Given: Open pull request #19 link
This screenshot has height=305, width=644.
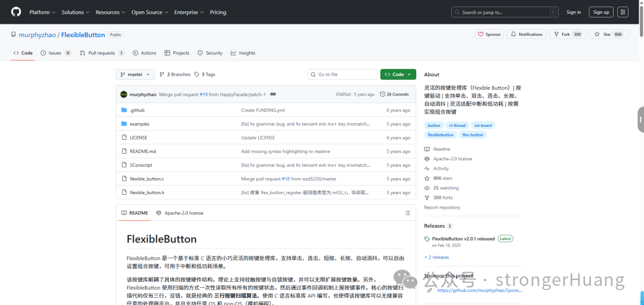Looking at the screenshot, I should pos(204,94).
